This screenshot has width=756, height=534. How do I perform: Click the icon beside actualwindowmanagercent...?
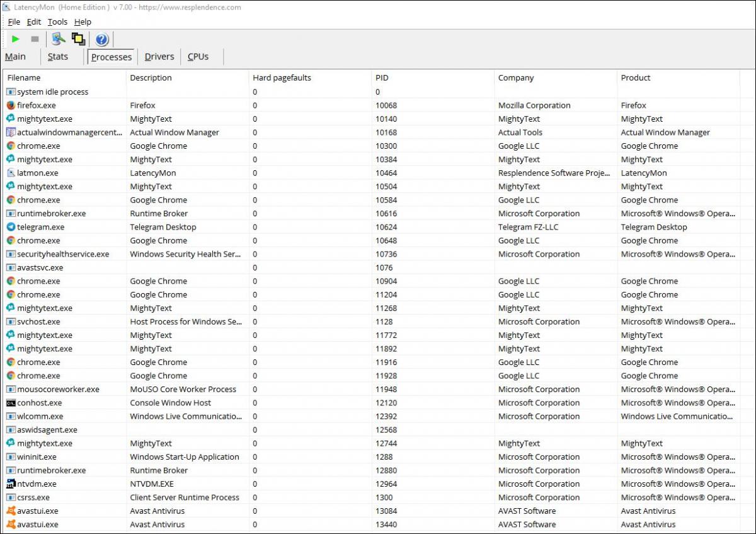point(11,132)
